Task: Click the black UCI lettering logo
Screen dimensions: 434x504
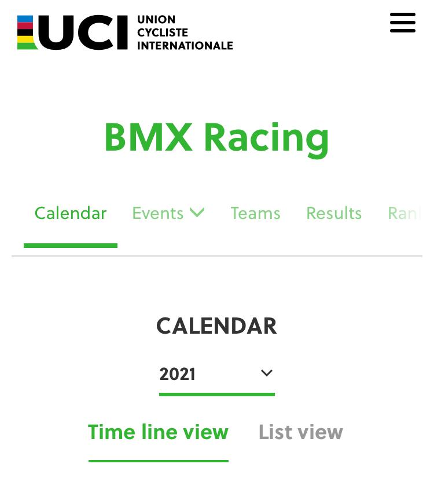Action: pos(83,32)
